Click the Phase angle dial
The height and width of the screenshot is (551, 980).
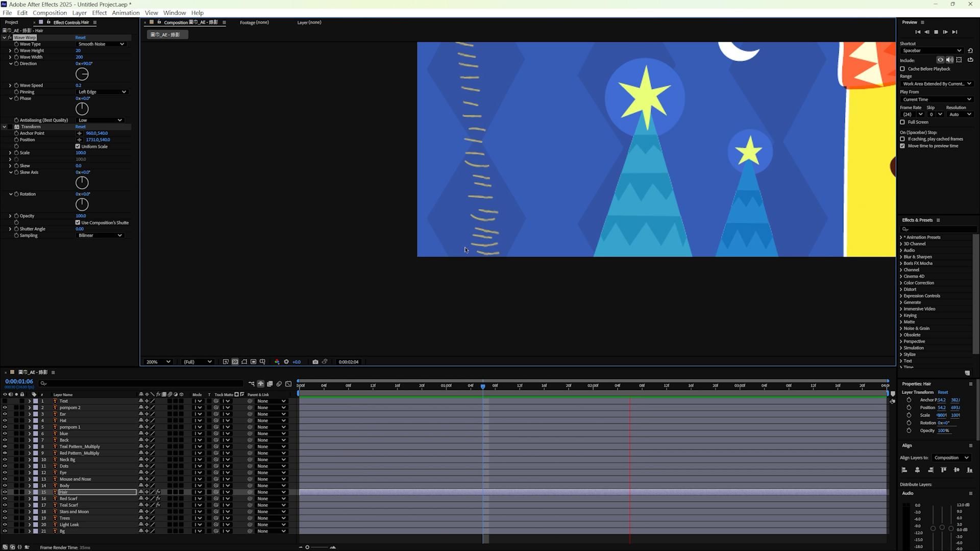[82, 109]
